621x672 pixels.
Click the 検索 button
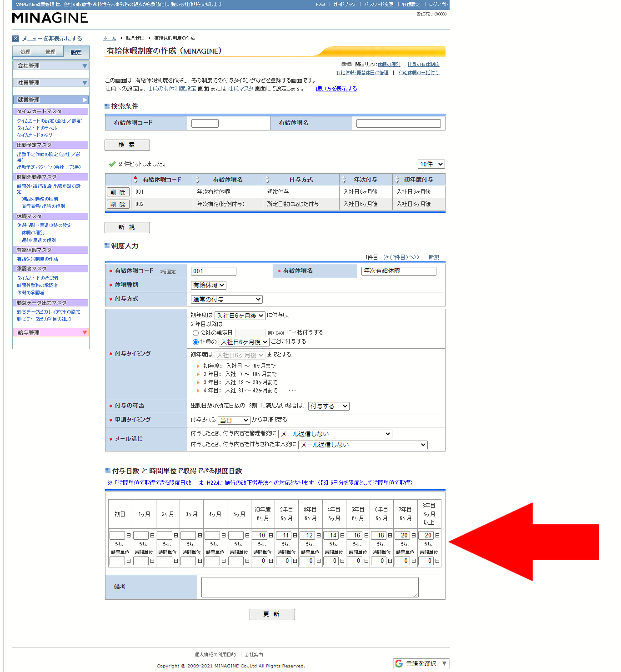click(127, 145)
